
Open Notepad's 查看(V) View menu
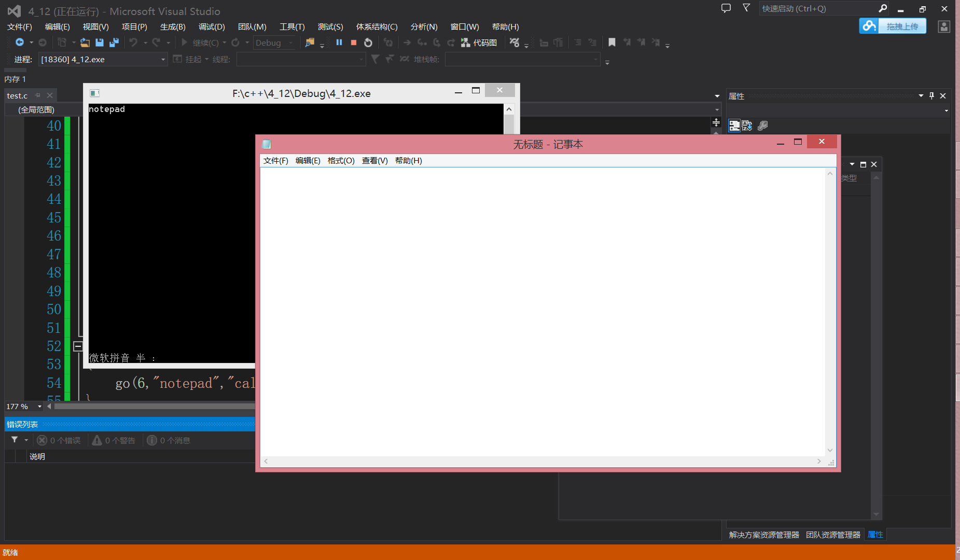click(374, 161)
